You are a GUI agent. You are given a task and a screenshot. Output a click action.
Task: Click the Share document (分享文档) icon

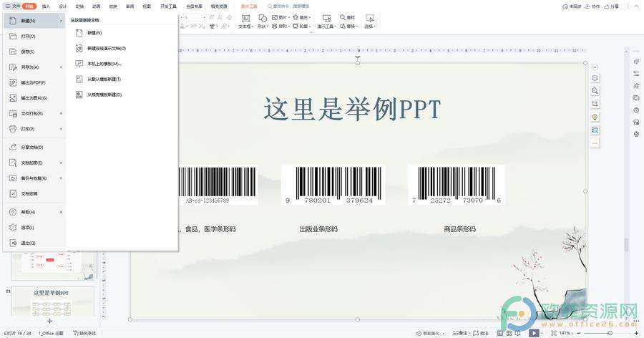(x=13, y=148)
